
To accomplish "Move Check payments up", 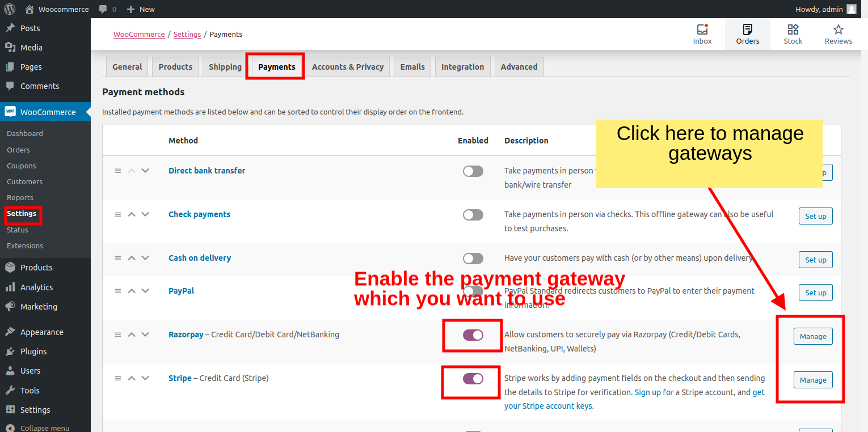I will click(132, 214).
